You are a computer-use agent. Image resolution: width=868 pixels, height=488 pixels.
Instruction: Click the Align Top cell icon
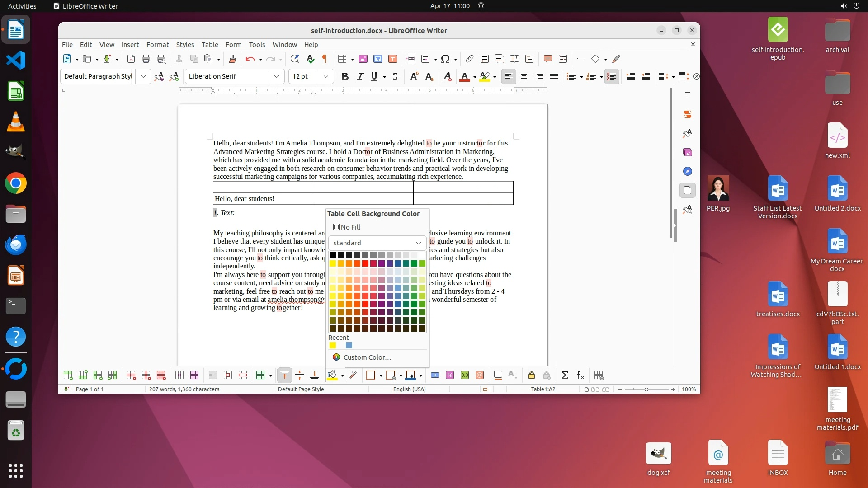(284, 375)
